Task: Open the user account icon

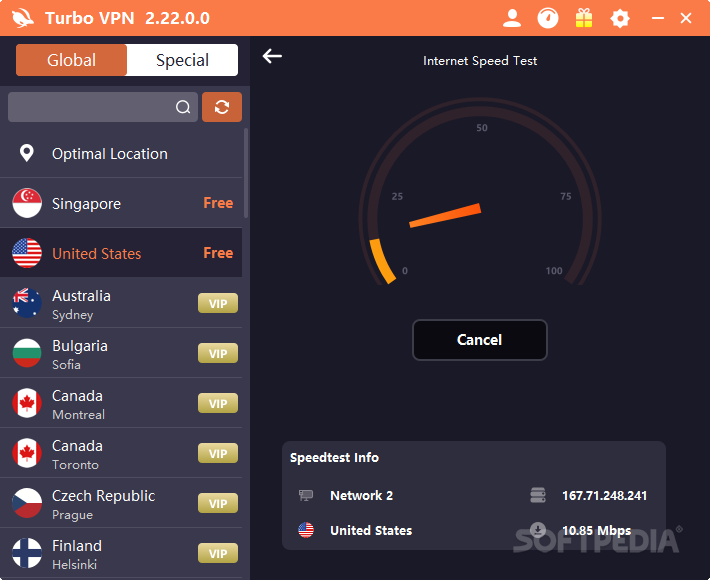Action: [x=512, y=19]
